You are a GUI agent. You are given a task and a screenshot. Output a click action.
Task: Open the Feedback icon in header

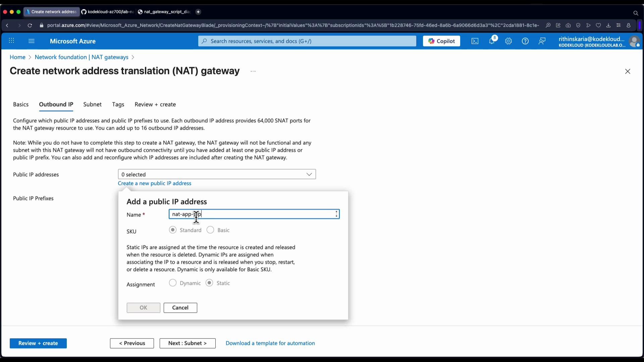click(542, 41)
